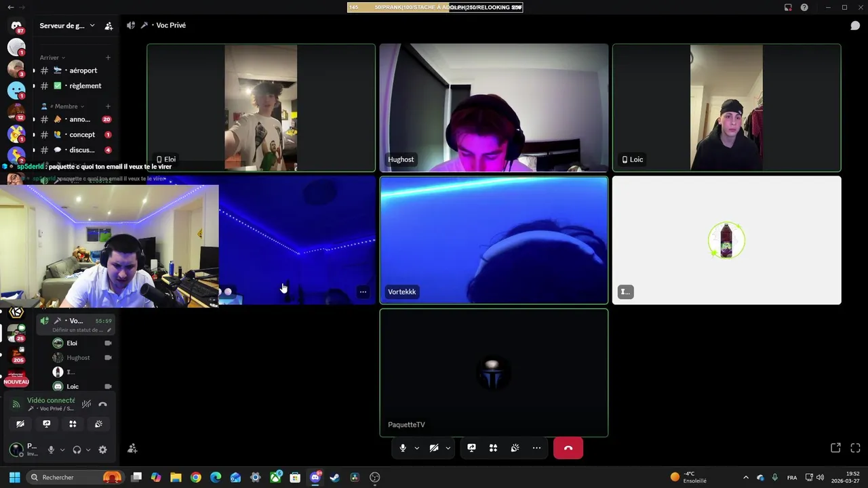
Task: Open server marked NOUVEAU
Action: [16, 378]
